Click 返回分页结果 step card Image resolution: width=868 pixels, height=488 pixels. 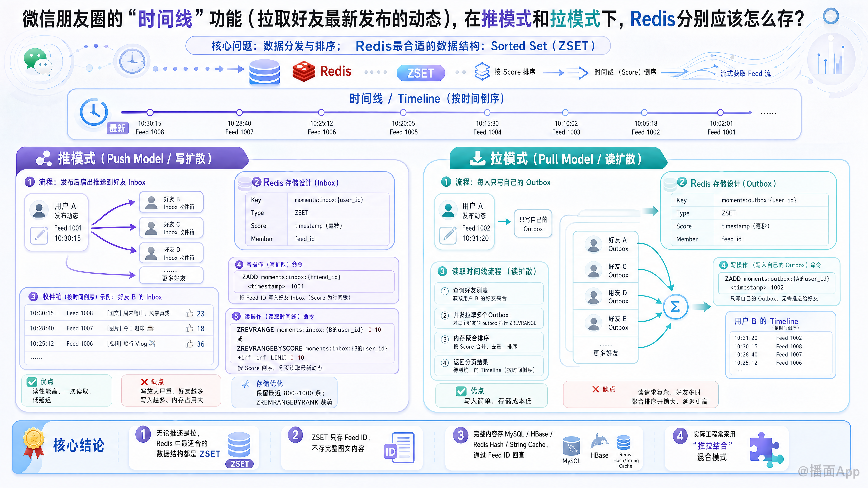489,366
